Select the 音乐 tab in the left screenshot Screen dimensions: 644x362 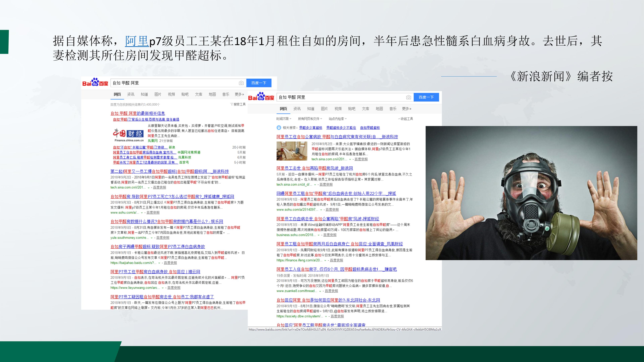point(226,94)
